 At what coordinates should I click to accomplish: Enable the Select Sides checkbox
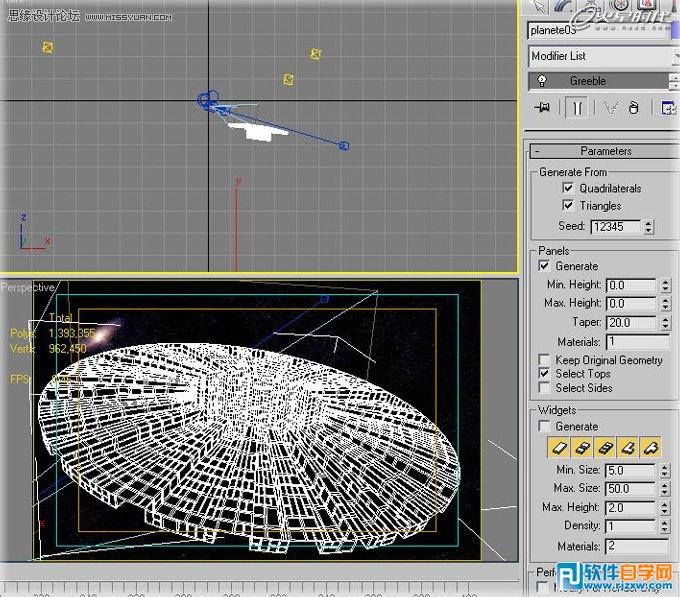[544, 387]
